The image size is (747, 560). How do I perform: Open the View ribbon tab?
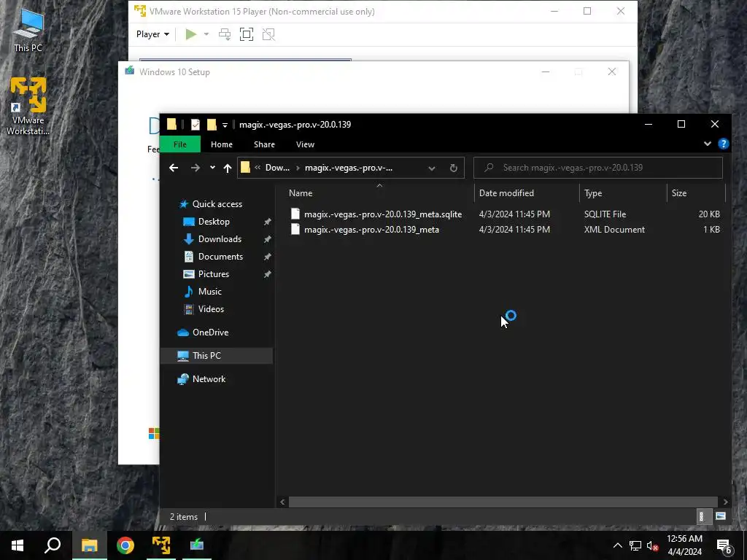pos(306,144)
